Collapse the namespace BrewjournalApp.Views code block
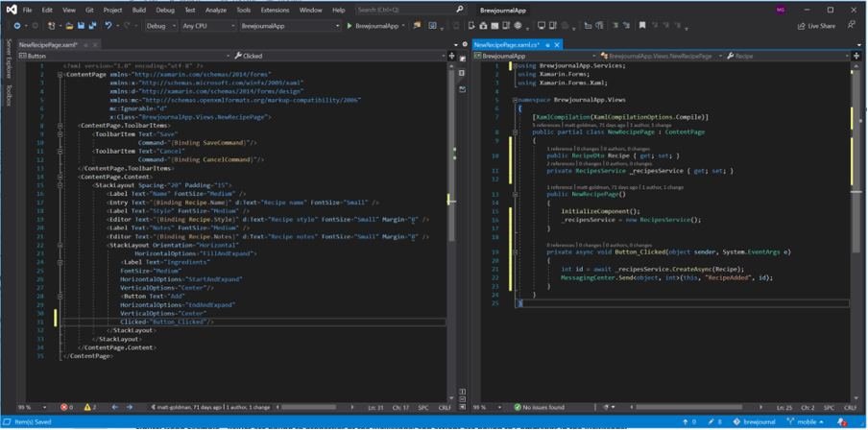868x430 pixels. 514,100
